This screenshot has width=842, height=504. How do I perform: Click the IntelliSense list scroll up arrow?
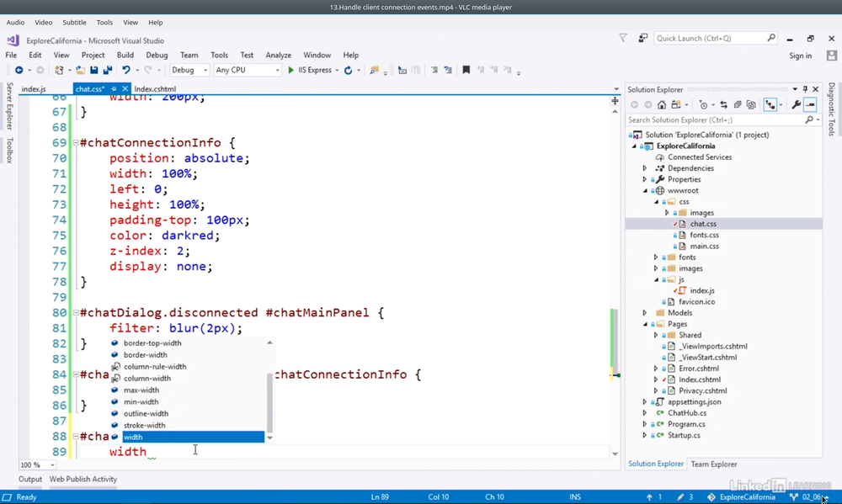[269, 342]
